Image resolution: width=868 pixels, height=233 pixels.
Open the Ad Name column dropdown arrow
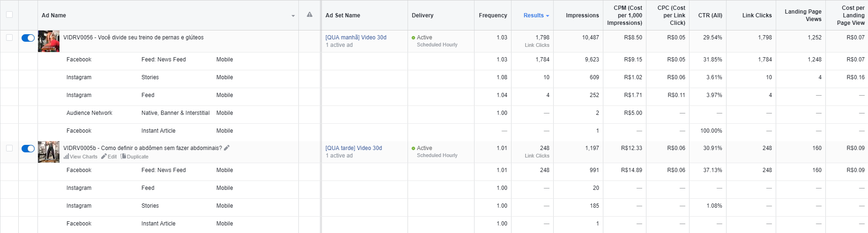click(x=293, y=16)
